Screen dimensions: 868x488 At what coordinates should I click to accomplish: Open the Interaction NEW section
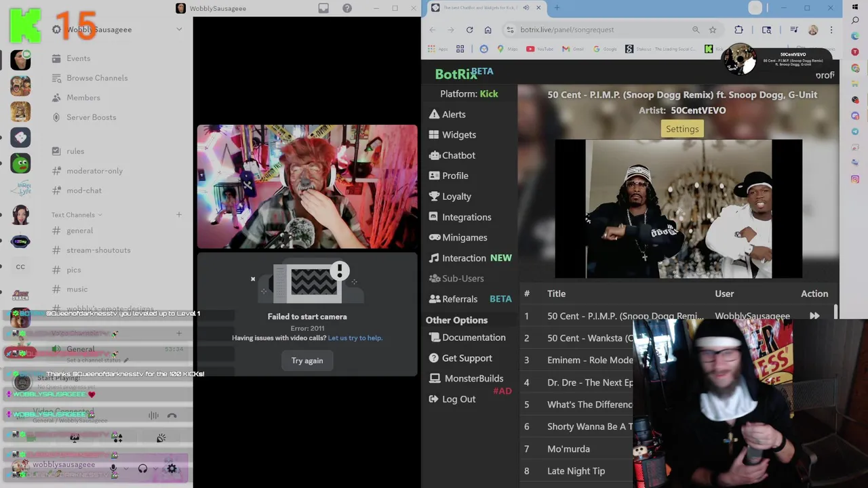tap(471, 258)
